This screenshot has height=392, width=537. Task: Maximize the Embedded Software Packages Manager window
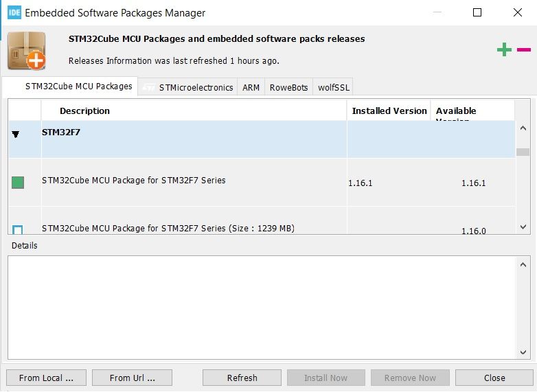477,12
